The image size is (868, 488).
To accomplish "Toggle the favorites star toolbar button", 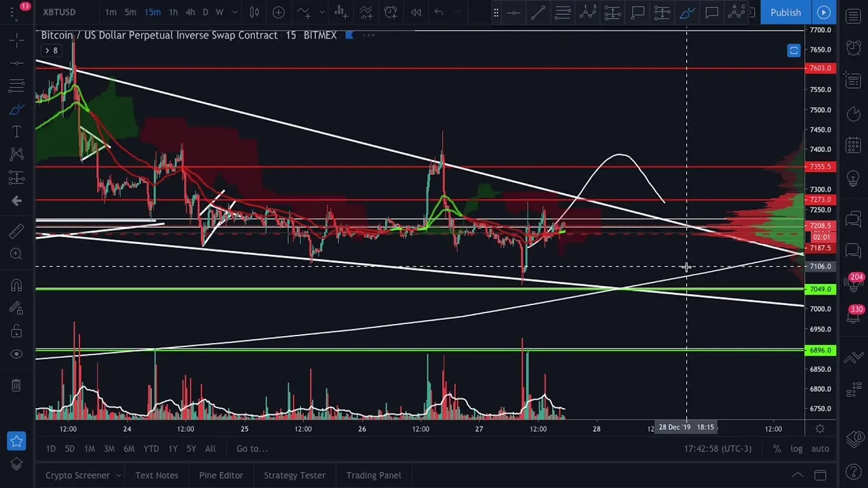I will pyautogui.click(x=17, y=441).
